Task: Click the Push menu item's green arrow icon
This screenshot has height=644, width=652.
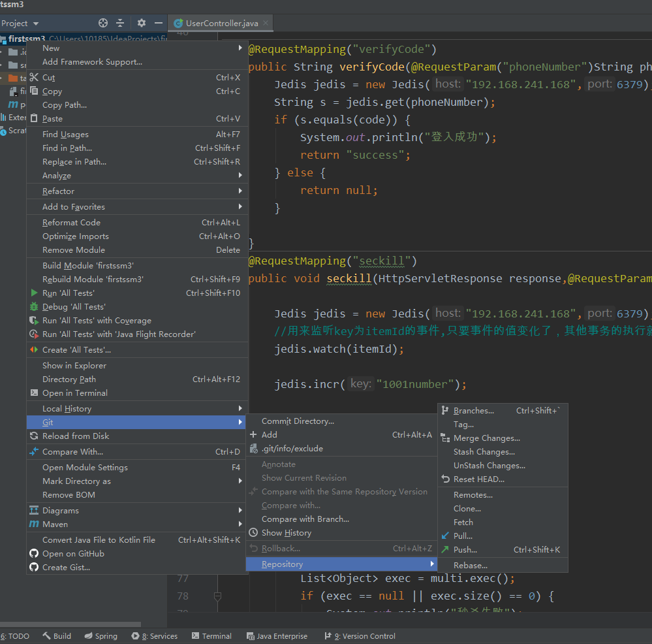Action: (x=445, y=550)
